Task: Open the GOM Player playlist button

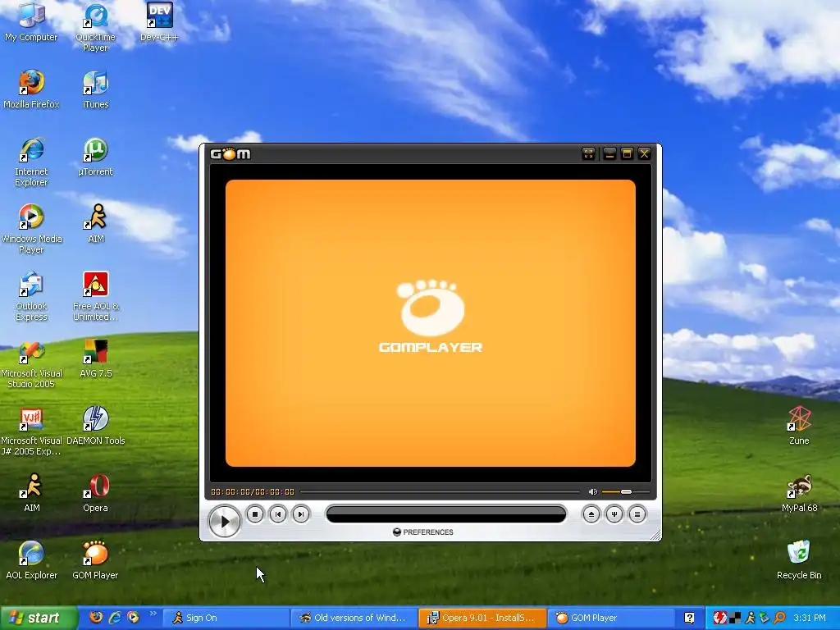Action: [637, 514]
